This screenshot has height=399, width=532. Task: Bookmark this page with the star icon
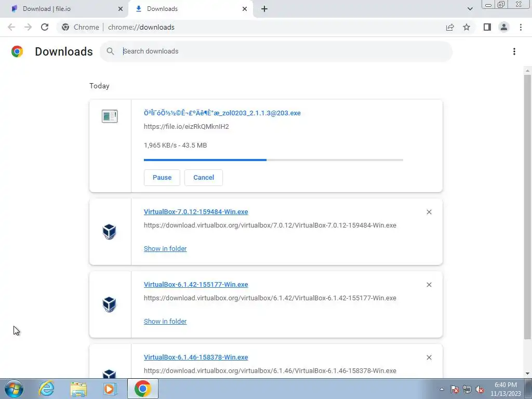click(x=467, y=27)
